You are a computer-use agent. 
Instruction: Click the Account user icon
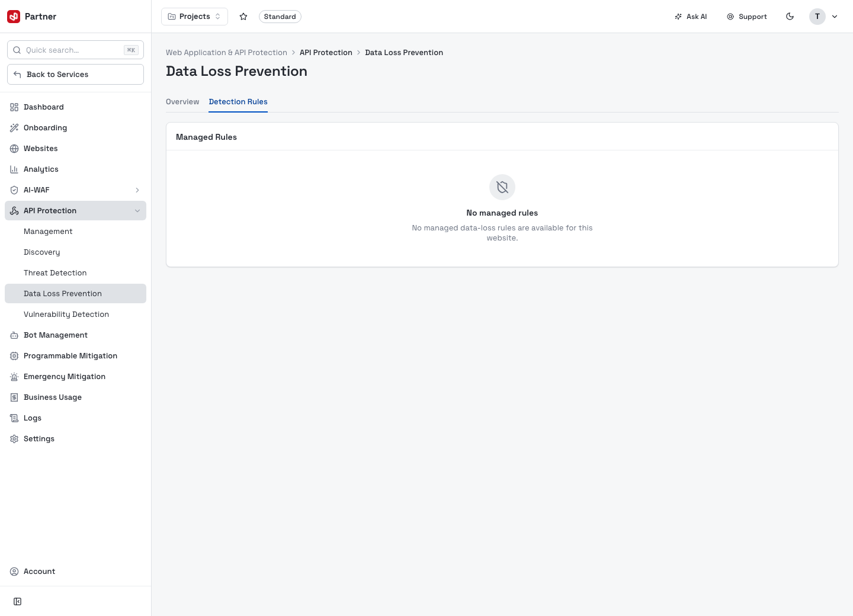[x=14, y=572]
